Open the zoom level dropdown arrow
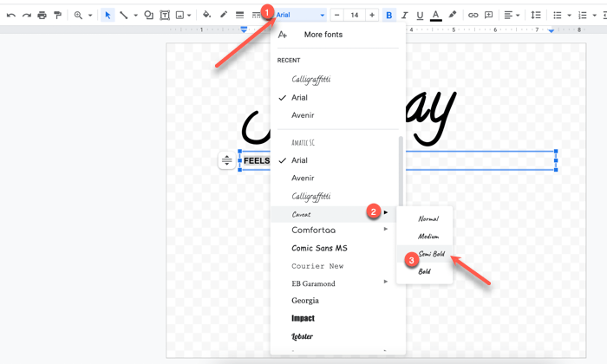Viewport: 607px width, 364px height. point(90,16)
